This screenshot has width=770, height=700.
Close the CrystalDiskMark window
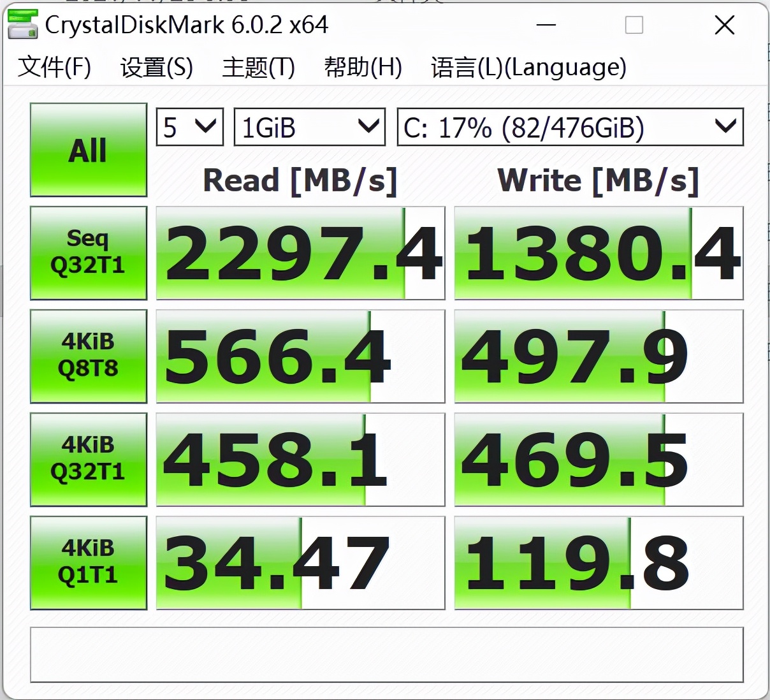click(725, 26)
